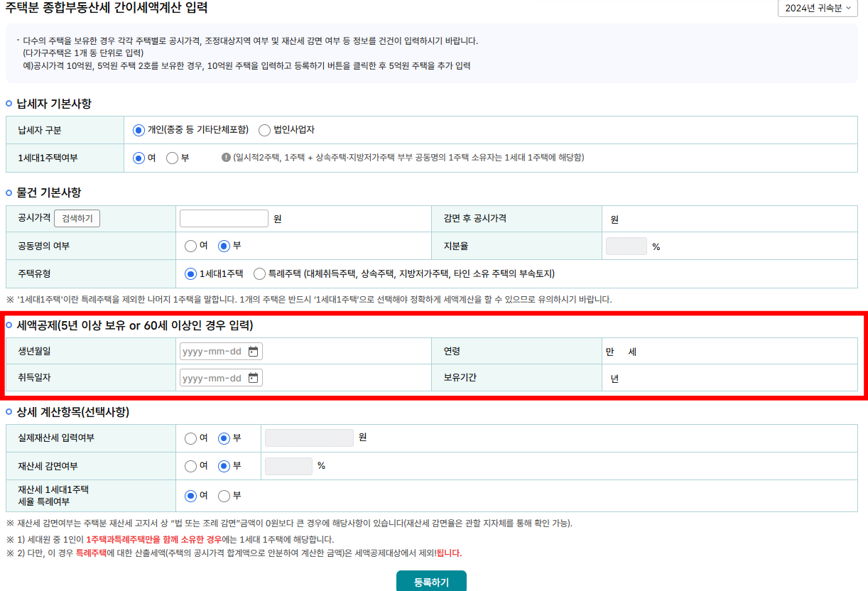This screenshot has width=868, height=591.
Task: Click the 검색하기 search button
Action: 77,218
